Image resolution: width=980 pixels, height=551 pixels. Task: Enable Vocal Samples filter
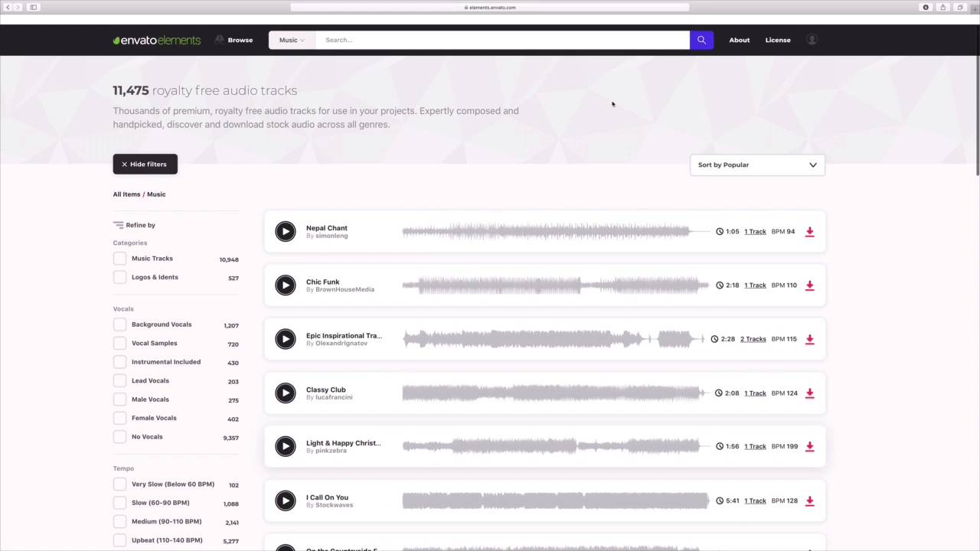[x=119, y=343]
